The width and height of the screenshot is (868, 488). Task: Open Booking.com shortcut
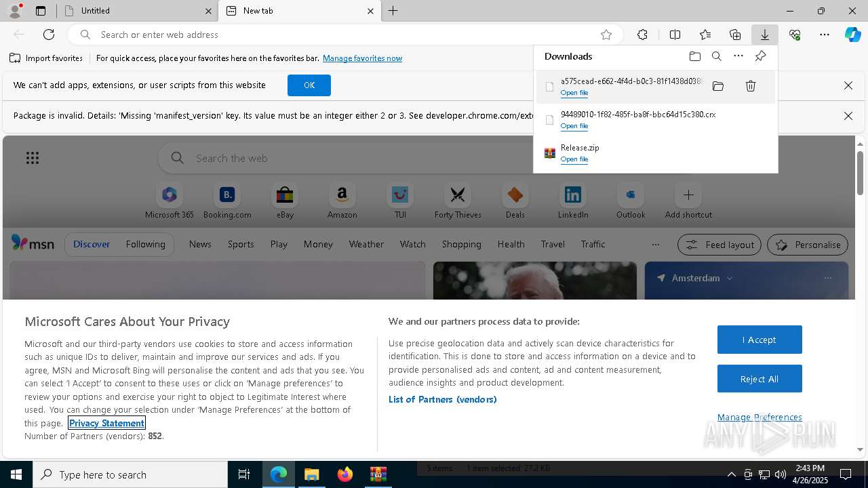(x=227, y=201)
